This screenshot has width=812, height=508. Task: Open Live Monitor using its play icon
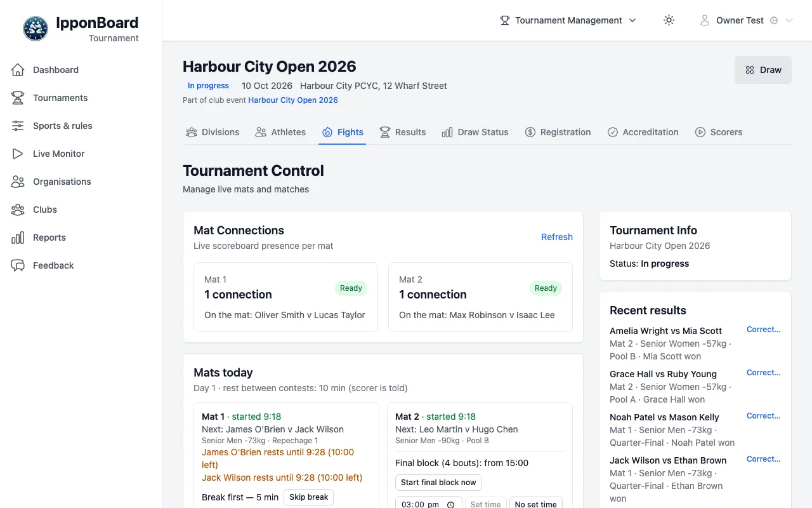pyautogui.click(x=18, y=154)
